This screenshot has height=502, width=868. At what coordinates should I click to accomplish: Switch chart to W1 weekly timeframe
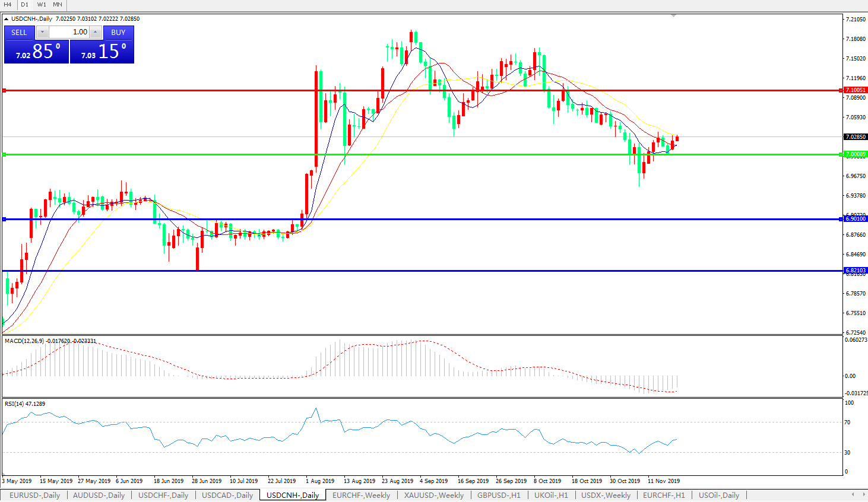42,4
